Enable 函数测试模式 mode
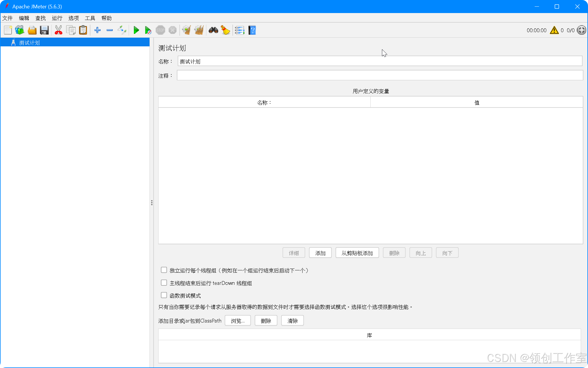588x368 pixels. coord(164,295)
